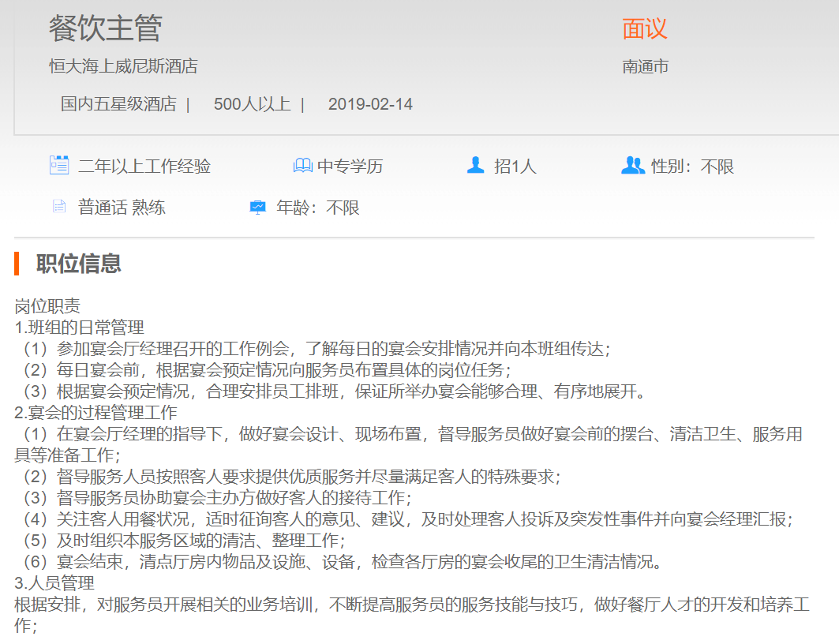Click the presentation board icon beside 年龄
Image resolution: width=839 pixels, height=644 pixels.
click(258, 208)
